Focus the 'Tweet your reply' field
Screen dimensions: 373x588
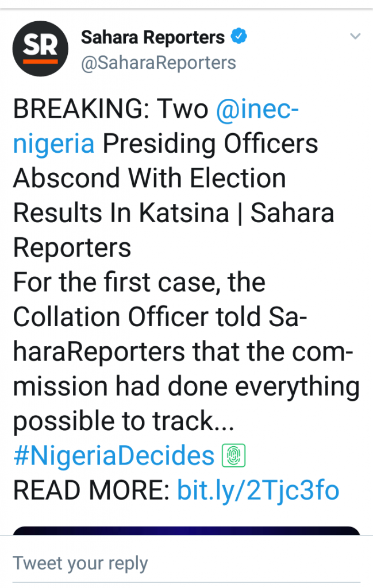(80, 563)
